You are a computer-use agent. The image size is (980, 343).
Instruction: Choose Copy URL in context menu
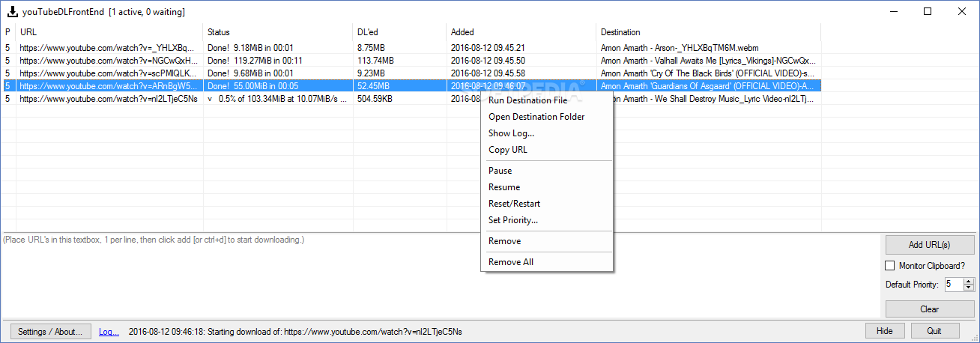[546, 150]
